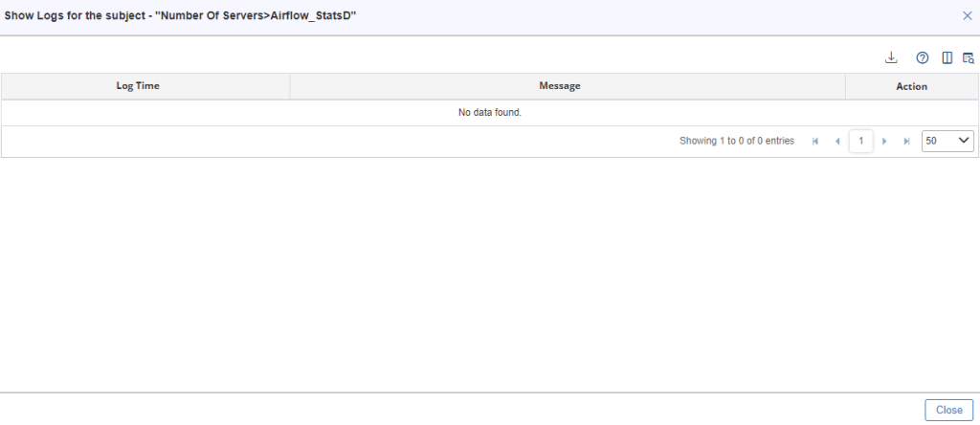Go to the previous page arrow
The width and height of the screenshot is (980, 425).
[837, 142]
